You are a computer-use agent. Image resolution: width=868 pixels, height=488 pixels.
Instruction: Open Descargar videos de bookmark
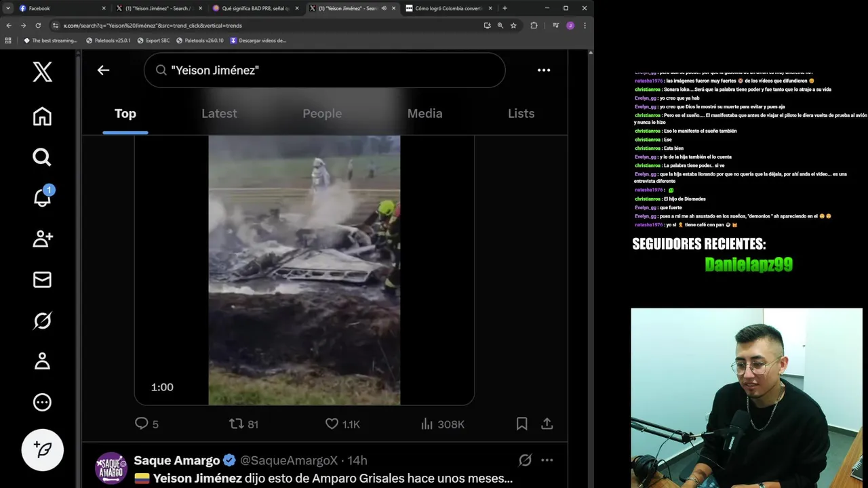click(258, 40)
